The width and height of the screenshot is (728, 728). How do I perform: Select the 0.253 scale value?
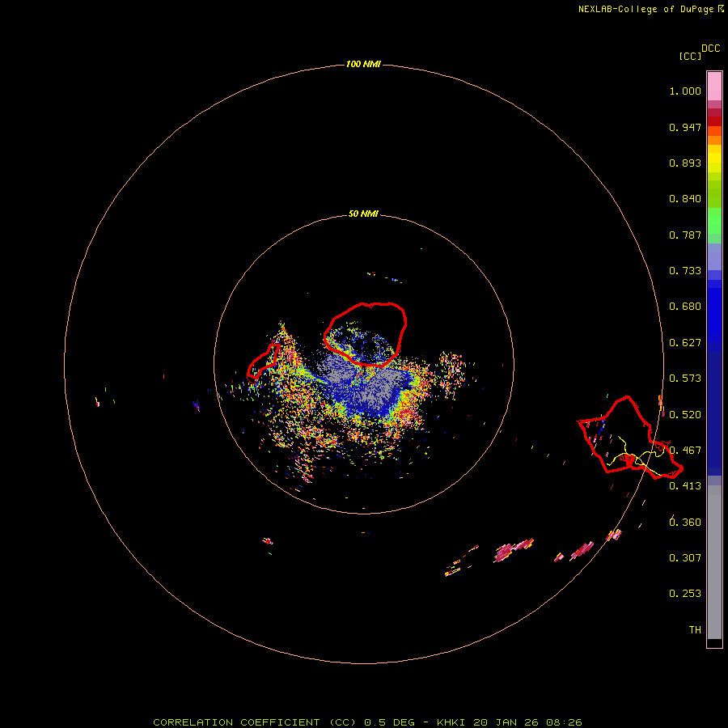685,594
